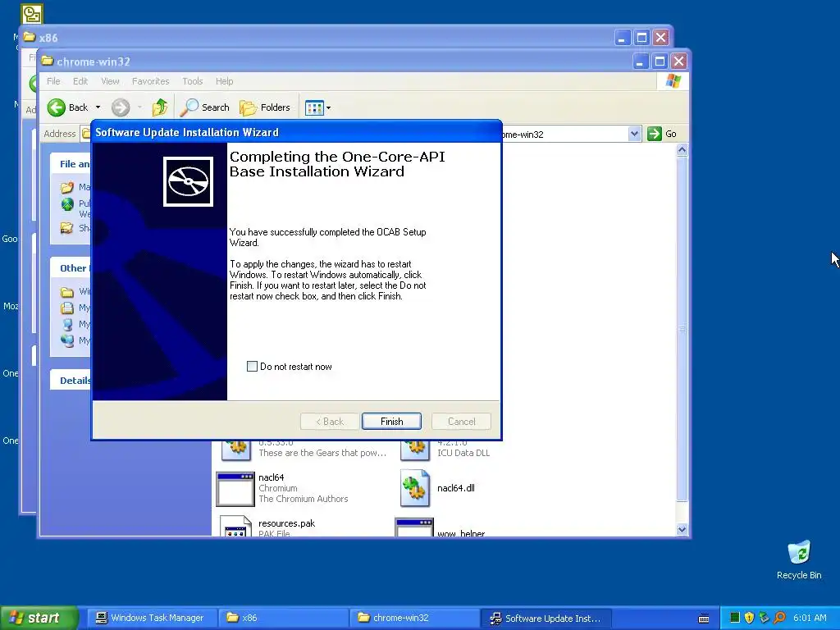Click the Safely Remove Hardware tray icon
This screenshot has height=630, width=840.
764,619
